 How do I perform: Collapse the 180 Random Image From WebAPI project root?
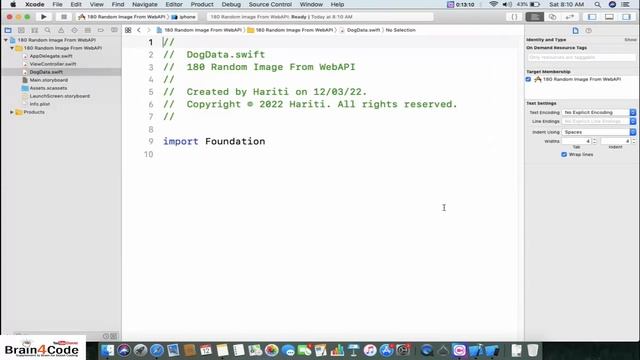coord(6,40)
